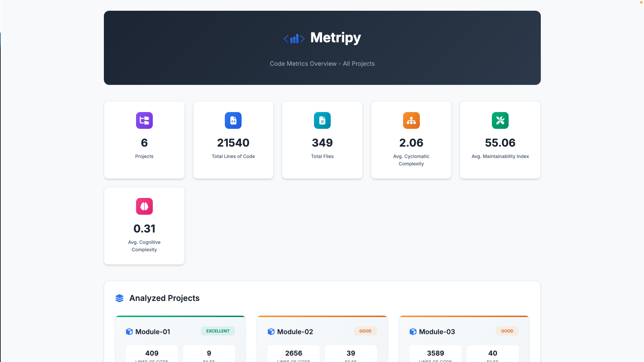Click the 21540 Total Lines of Code value
The width and height of the screenshot is (644, 362).
point(233,143)
